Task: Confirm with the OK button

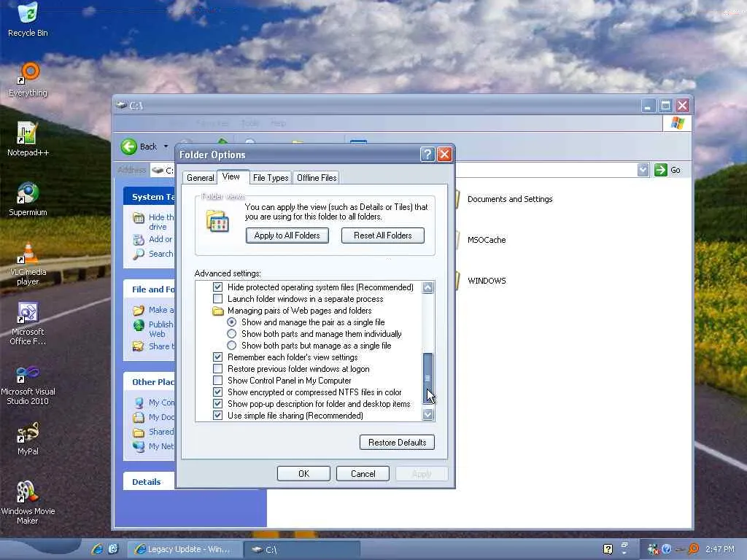Action: [x=303, y=474]
